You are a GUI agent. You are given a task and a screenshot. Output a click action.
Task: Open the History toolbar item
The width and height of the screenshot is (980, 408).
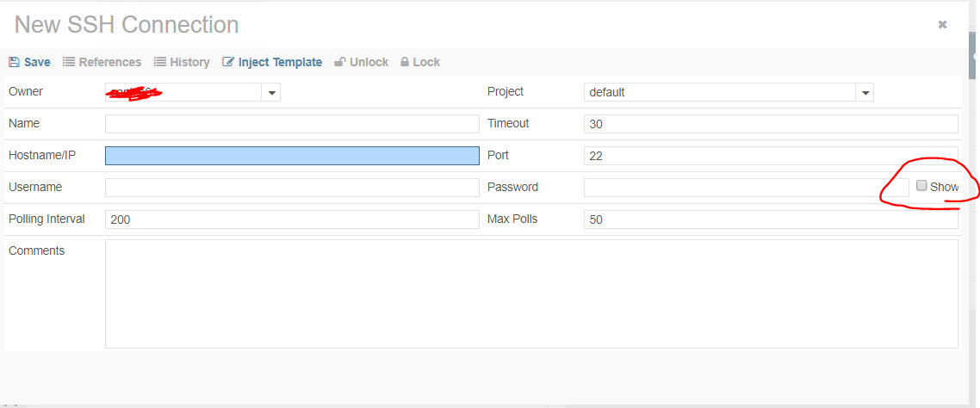(189, 62)
